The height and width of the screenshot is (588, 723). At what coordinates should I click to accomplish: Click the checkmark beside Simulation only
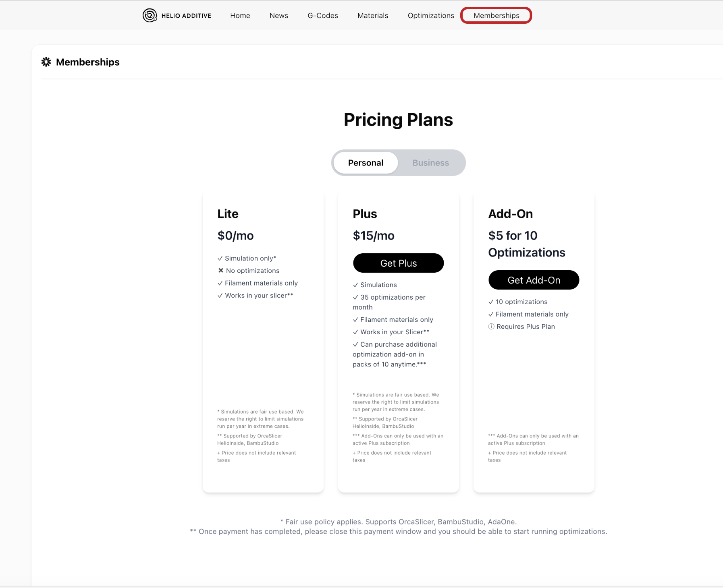[220, 259]
